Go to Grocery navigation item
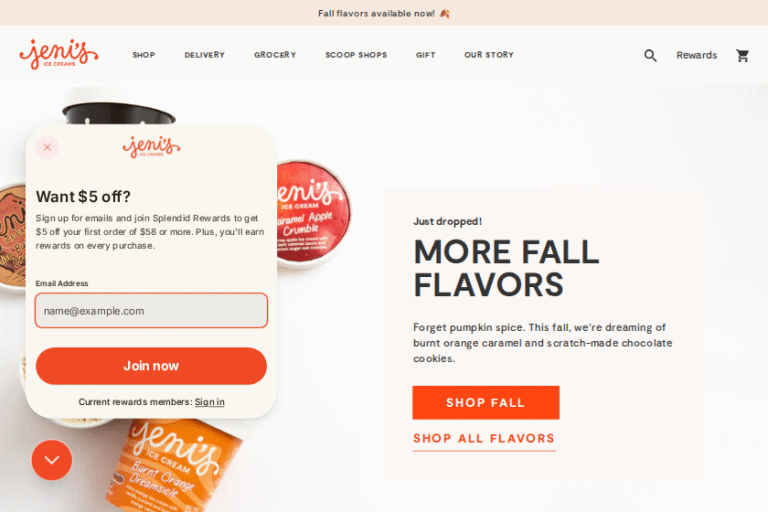 click(275, 55)
